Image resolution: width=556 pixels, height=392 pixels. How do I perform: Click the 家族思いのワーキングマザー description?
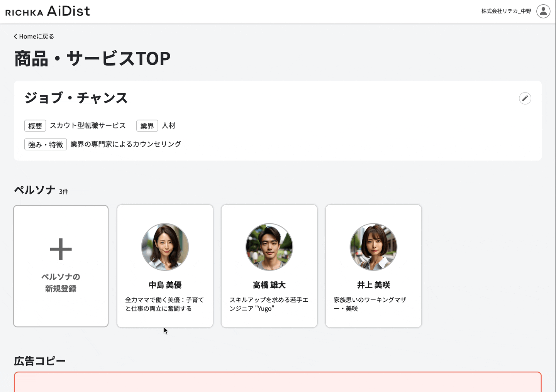coord(370,304)
